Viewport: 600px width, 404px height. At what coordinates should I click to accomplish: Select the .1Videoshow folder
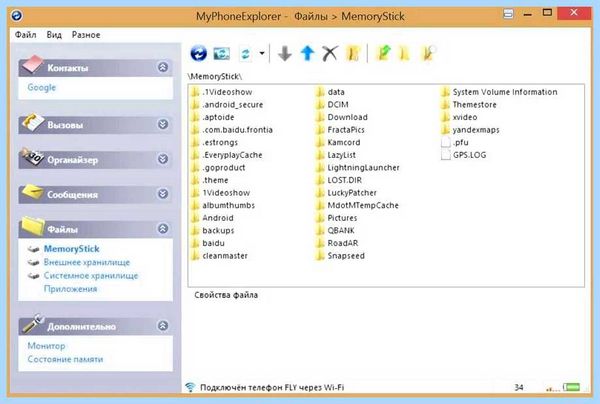click(x=222, y=92)
